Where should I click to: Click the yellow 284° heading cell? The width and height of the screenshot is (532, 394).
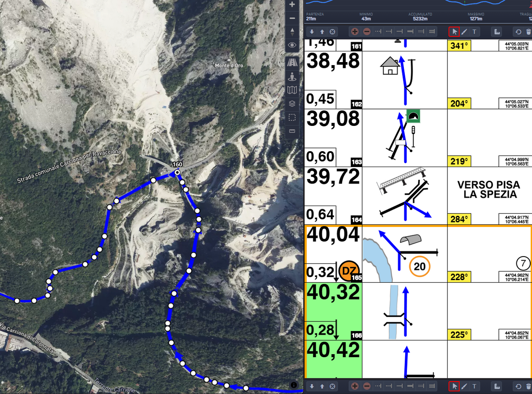coord(459,219)
